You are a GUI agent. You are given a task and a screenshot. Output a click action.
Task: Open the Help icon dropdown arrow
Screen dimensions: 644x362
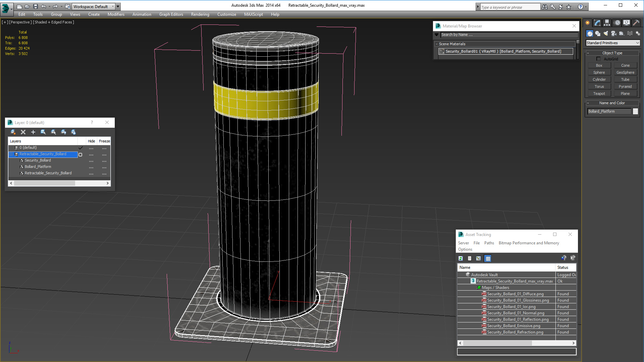coord(586,7)
